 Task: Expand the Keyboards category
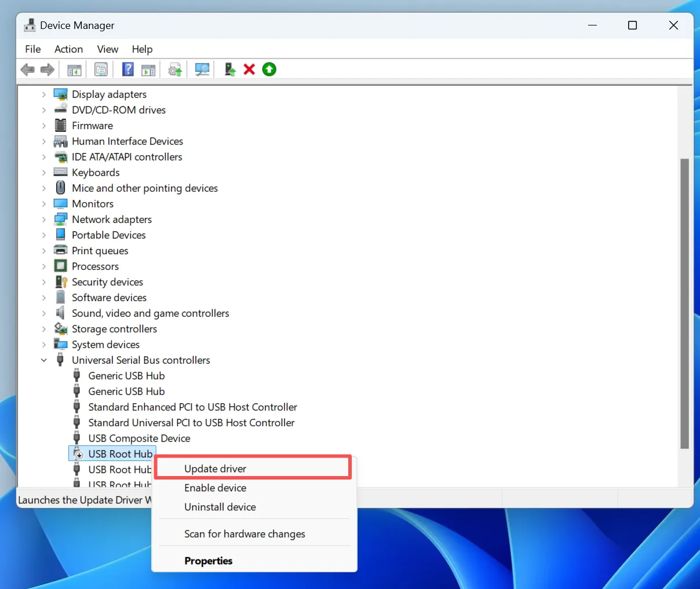coord(44,173)
